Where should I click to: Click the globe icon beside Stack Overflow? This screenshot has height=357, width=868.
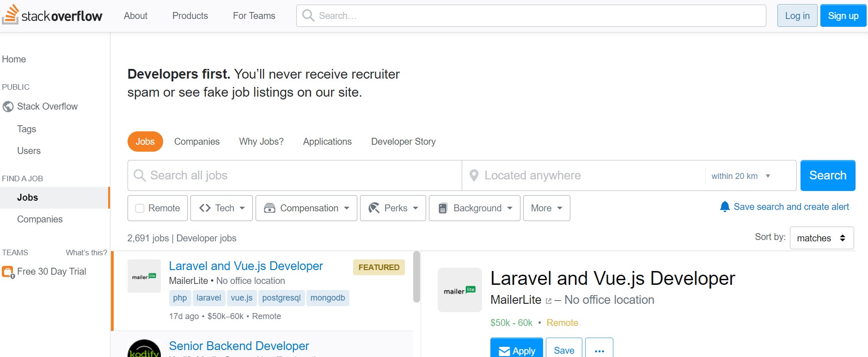tap(8, 107)
